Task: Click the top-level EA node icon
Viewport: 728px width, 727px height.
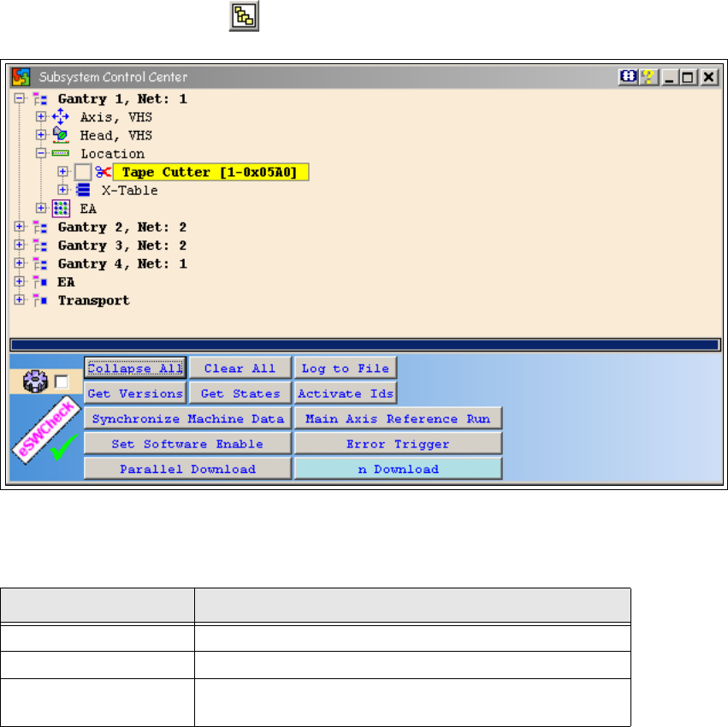Action: pos(40,281)
